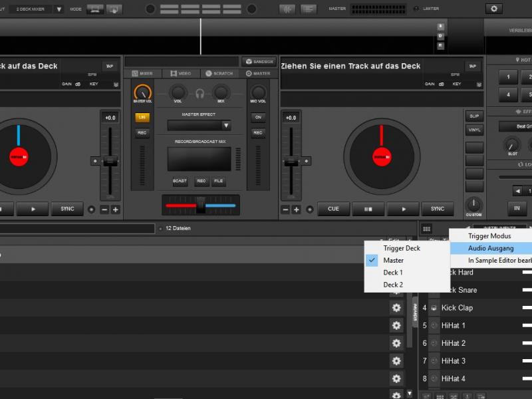Select Deck 1 in the audio output submenu
Screen dimensions: 532x399
point(393,273)
